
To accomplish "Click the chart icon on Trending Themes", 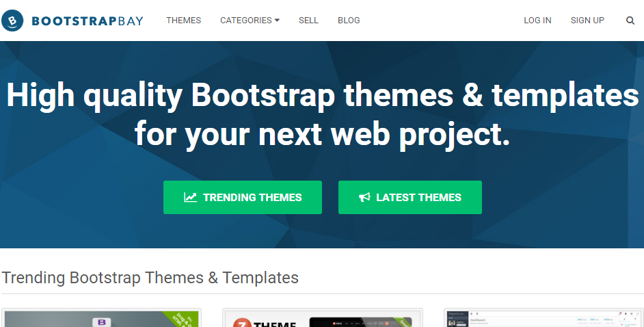I will tap(190, 198).
